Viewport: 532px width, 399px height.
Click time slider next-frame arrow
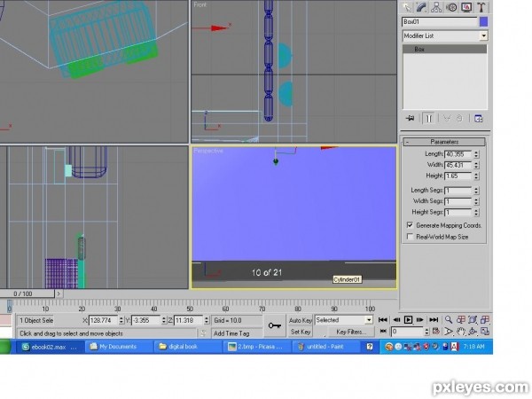click(59, 293)
